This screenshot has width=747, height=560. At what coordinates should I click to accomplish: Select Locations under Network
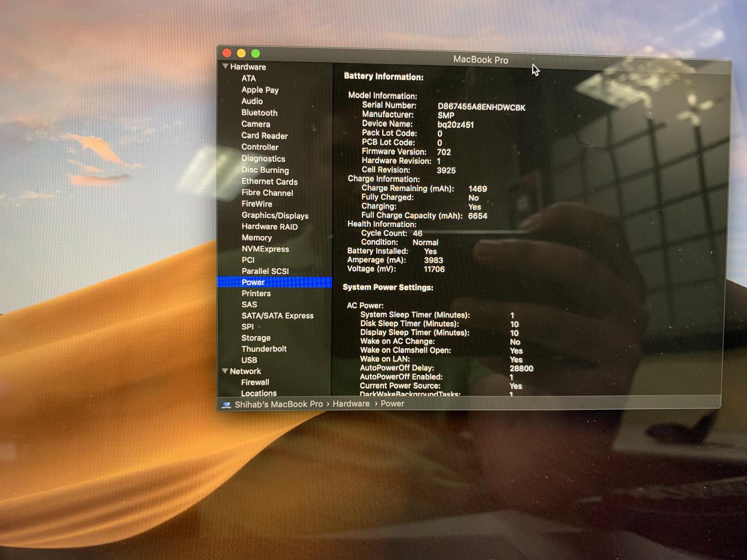[259, 393]
